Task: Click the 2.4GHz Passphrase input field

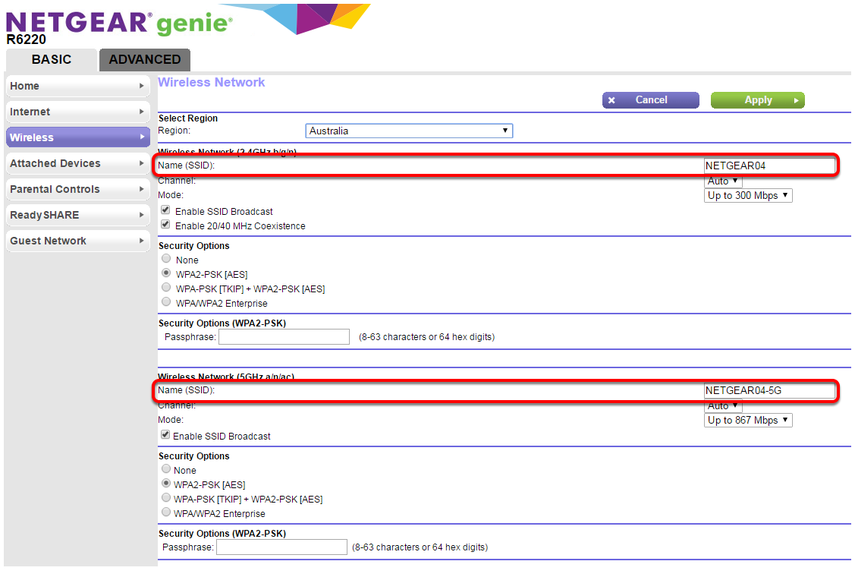Action: click(284, 337)
